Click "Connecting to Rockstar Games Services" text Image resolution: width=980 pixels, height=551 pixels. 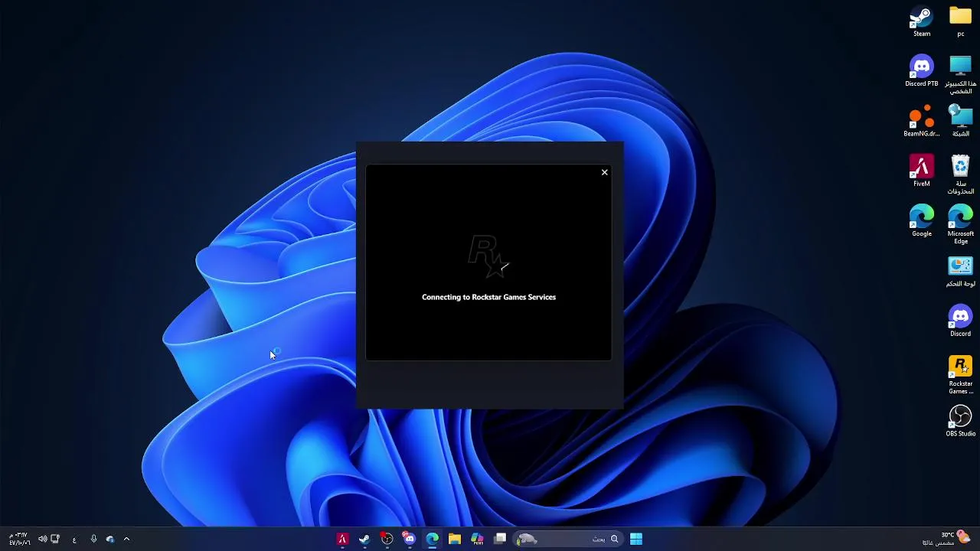(488, 297)
